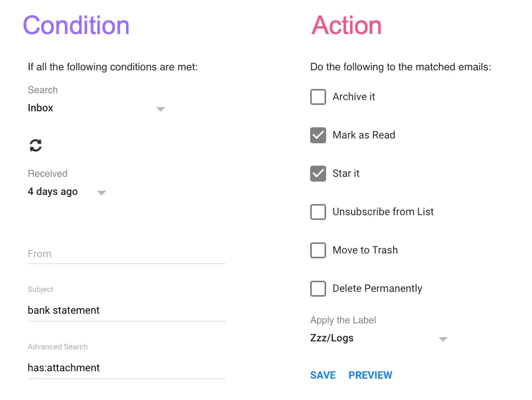Check the Move to Trash box
The width and height of the screenshot is (532, 400).
(318, 250)
